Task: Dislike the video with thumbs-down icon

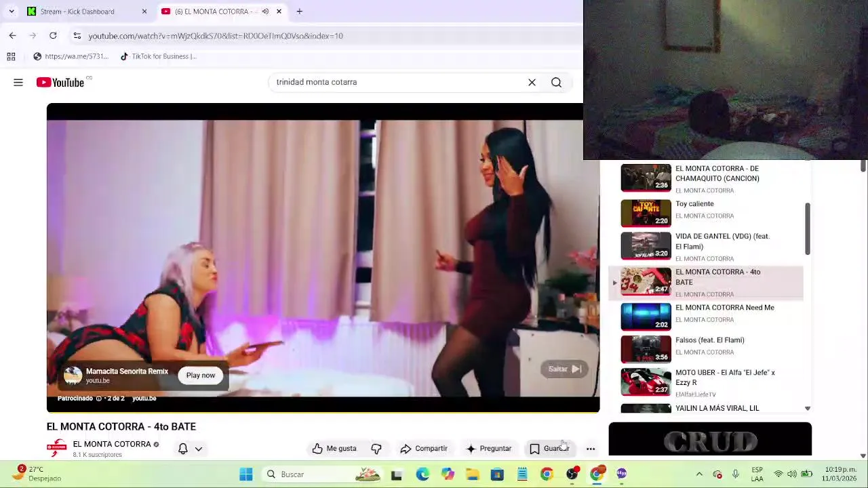Action: 376,448
